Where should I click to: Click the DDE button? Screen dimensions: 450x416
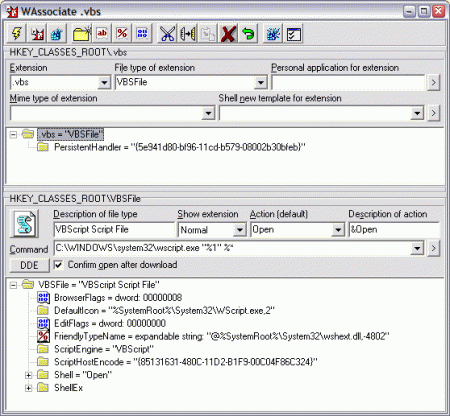point(29,265)
